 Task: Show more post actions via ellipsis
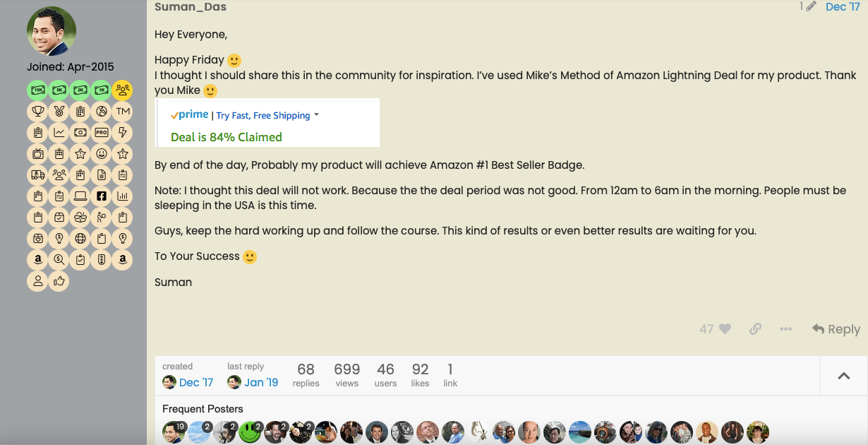pyautogui.click(x=785, y=328)
